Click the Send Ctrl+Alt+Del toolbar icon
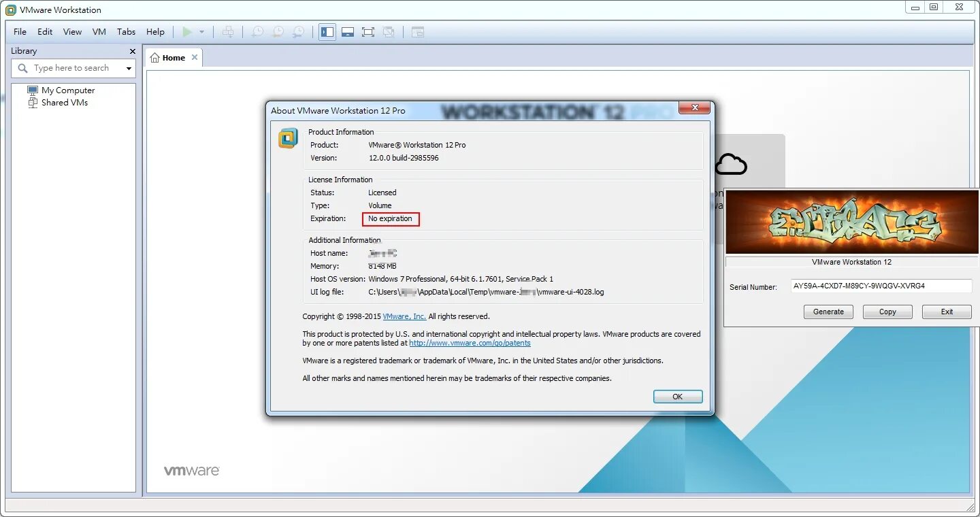Image resolution: width=980 pixels, height=517 pixels. click(228, 32)
